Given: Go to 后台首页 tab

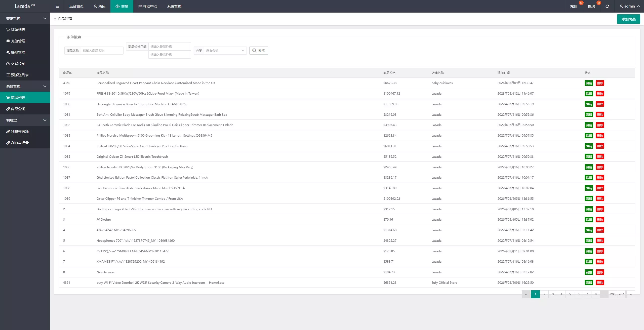Looking at the screenshot, I should [x=76, y=6].
